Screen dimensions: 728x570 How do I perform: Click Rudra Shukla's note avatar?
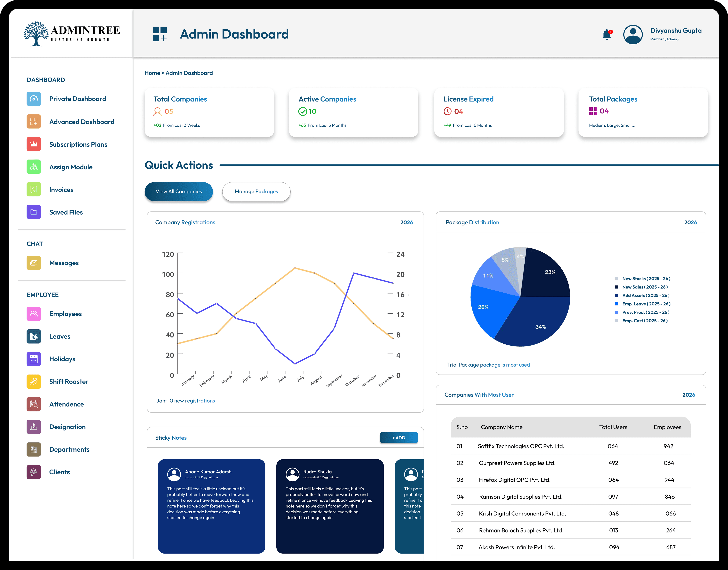tap(293, 474)
